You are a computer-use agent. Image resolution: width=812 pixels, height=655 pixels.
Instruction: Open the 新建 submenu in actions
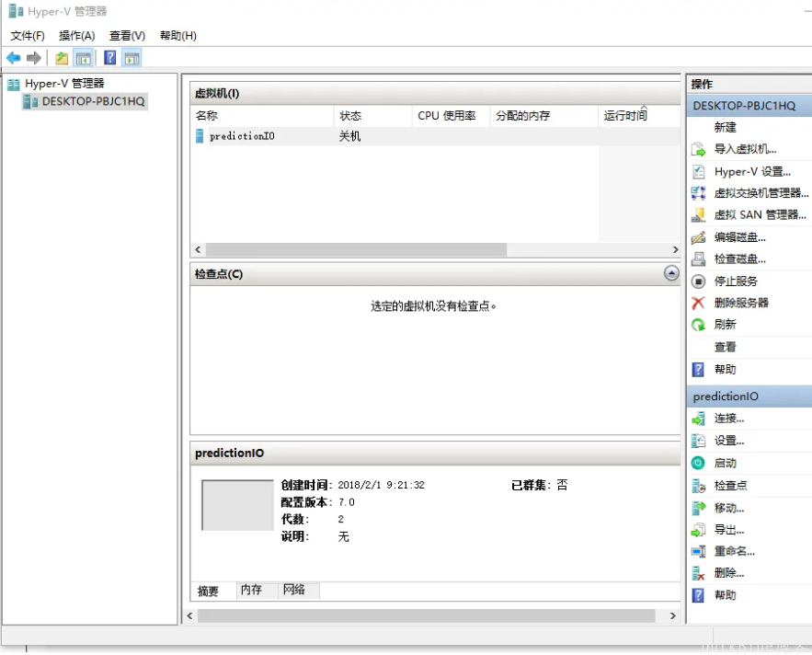click(x=725, y=128)
